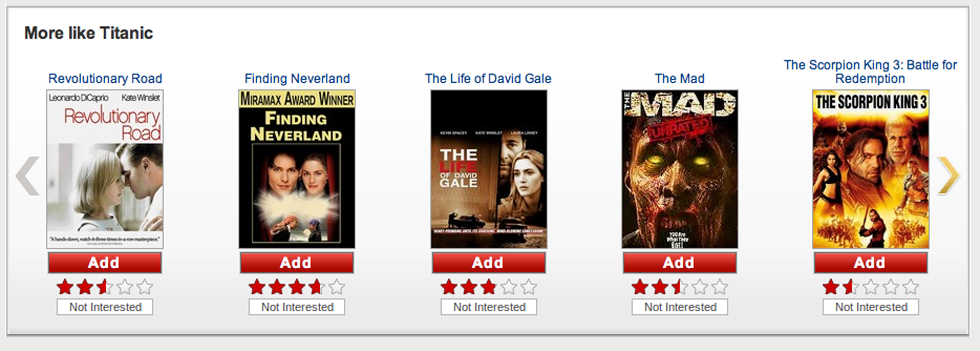
Task: Click the left carousel arrow
Action: 28,175
